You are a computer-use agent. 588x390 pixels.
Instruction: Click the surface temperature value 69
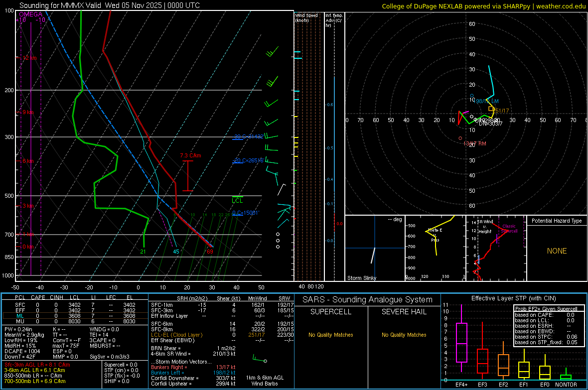pos(210,252)
